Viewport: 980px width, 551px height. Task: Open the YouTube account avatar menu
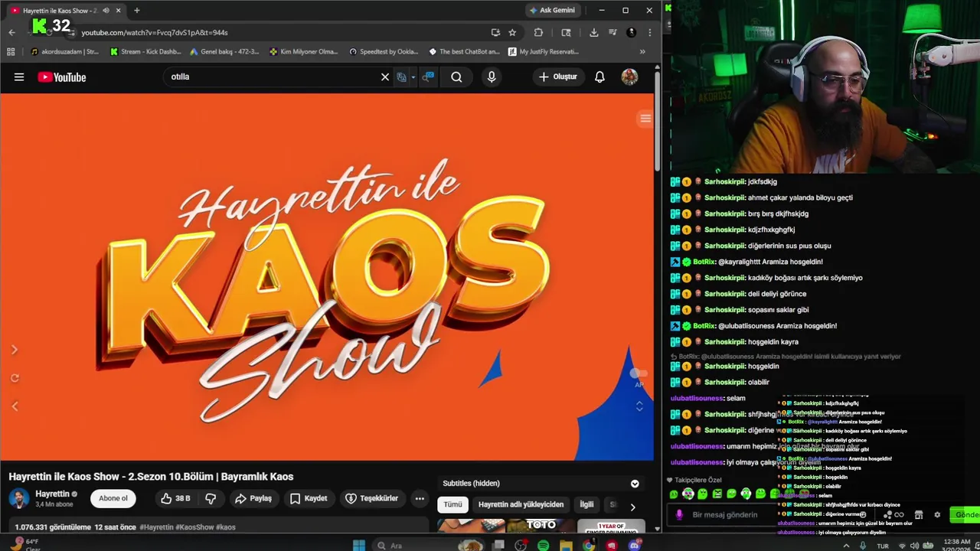click(629, 77)
